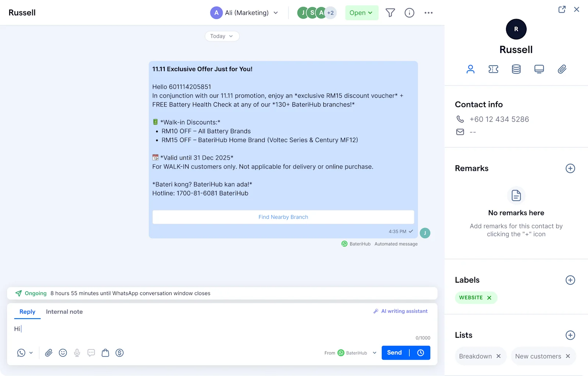Click the email envelope icon in Contact info
The height and width of the screenshot is (376, 588).
coord(460,132)
